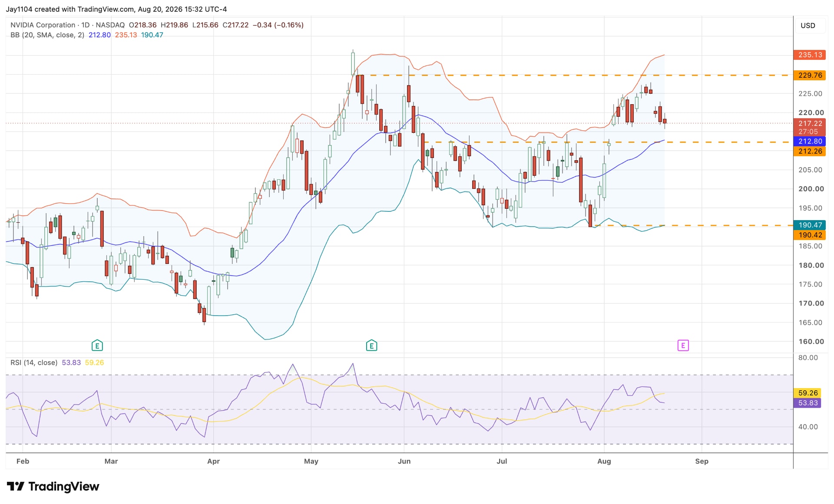834x504 pixels.
Task: Click the 212.80 blue basis price tag
Action: (x=810, y=141)
